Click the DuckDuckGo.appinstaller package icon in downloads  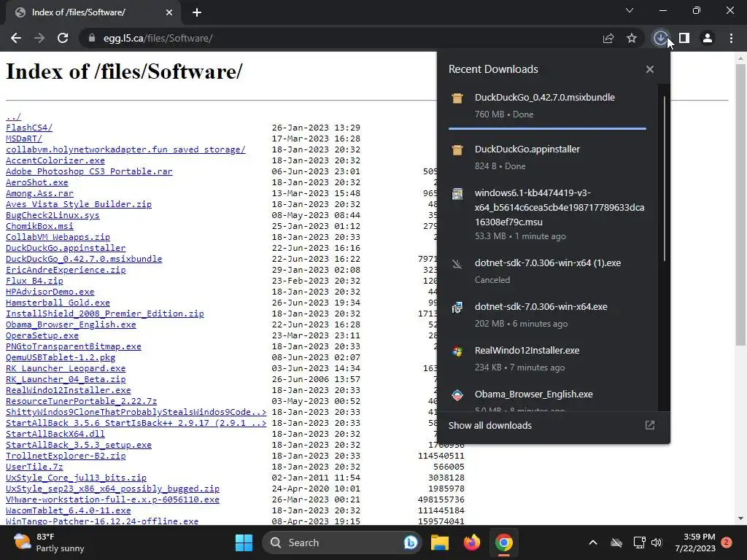coord(457,150)
